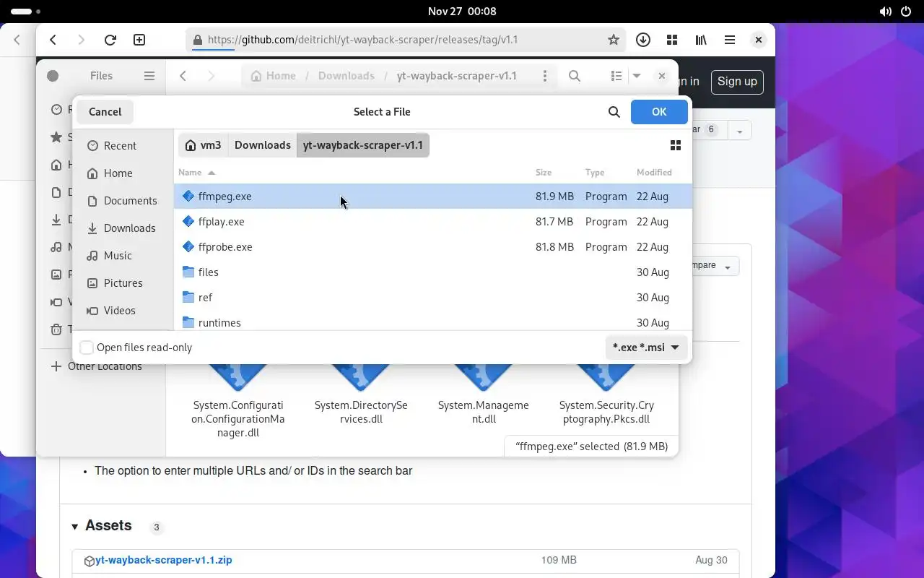This screenshot has width=924, height=578.
Task: Go to Recent in dialog sidebar
Action: [123, 146]
